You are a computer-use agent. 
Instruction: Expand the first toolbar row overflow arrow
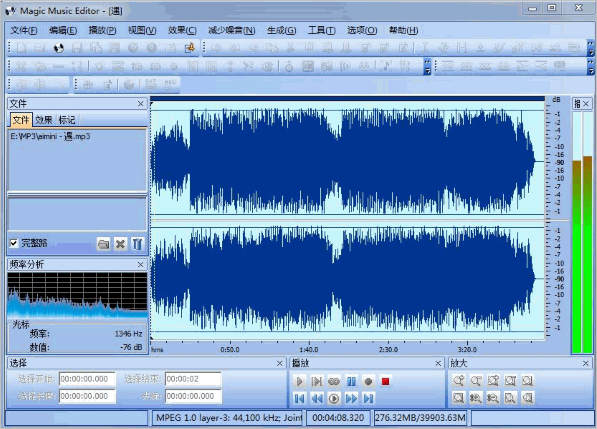point(591,48)
